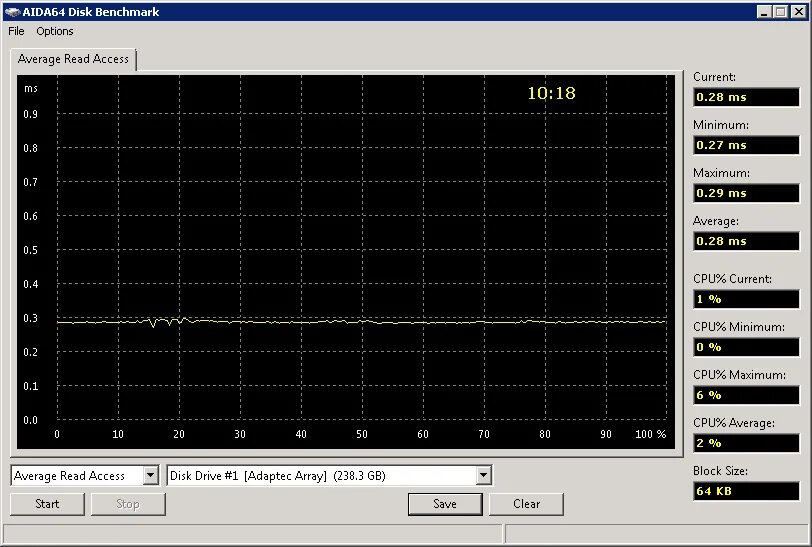Click the CPU% Minimum 0 % value
This screenshot has height=547, width=812.
pyautogui.click(x=746, y=347)
